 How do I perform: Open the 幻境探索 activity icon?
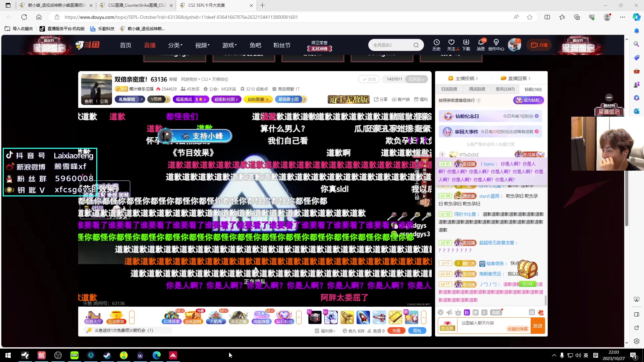point(171,317)
